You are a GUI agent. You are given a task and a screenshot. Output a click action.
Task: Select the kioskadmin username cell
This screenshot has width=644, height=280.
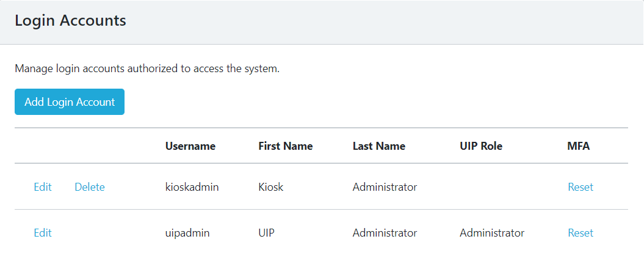(192, 187)
